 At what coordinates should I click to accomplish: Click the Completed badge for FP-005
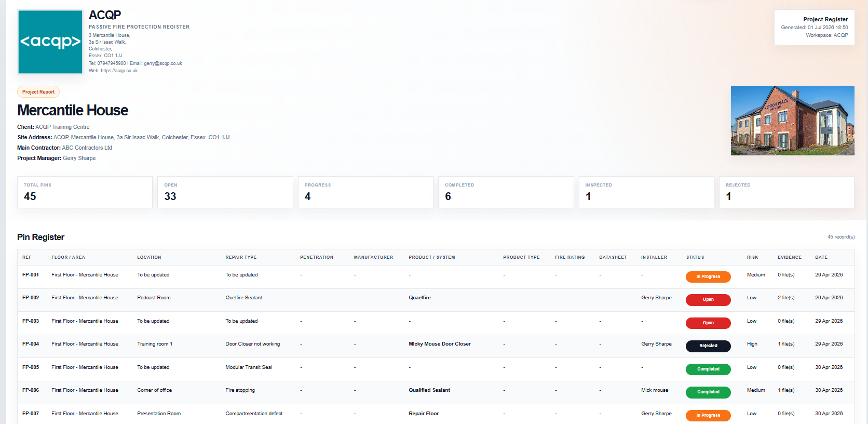708,369
